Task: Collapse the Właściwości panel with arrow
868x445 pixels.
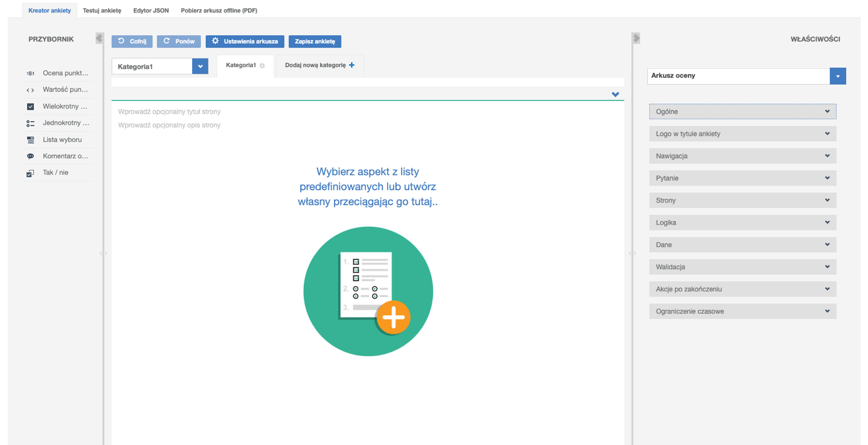Action: coord(636,38)
